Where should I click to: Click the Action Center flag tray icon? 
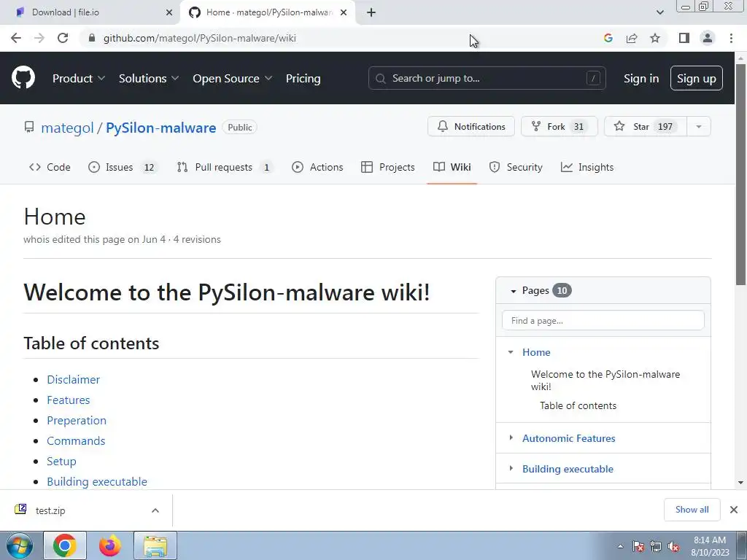[x=638, y=546]
